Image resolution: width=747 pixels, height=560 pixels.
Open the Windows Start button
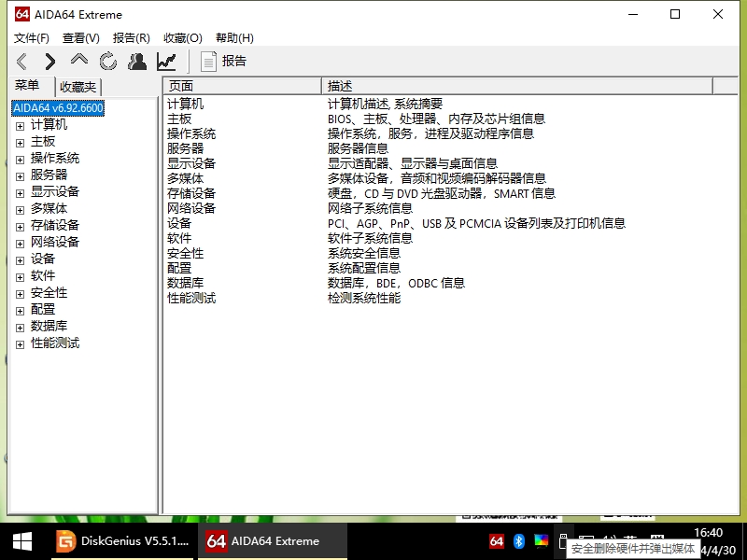[x=21, y=541]
